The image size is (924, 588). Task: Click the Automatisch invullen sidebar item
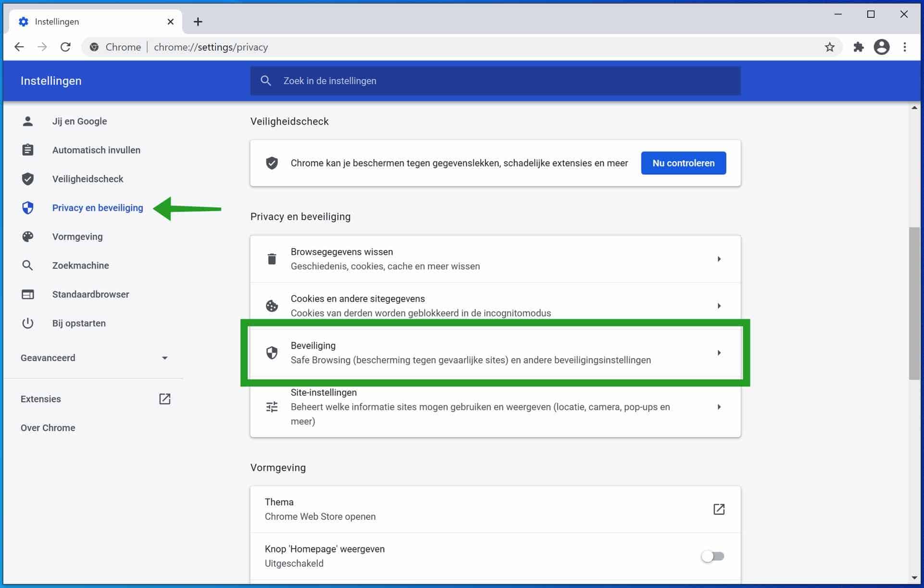[96, 150]
